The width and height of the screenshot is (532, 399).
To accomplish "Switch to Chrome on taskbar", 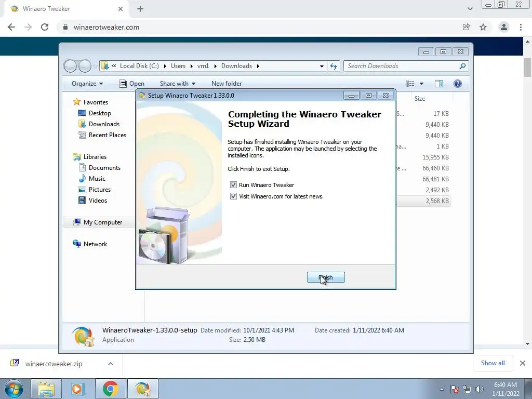I will 110,389.
